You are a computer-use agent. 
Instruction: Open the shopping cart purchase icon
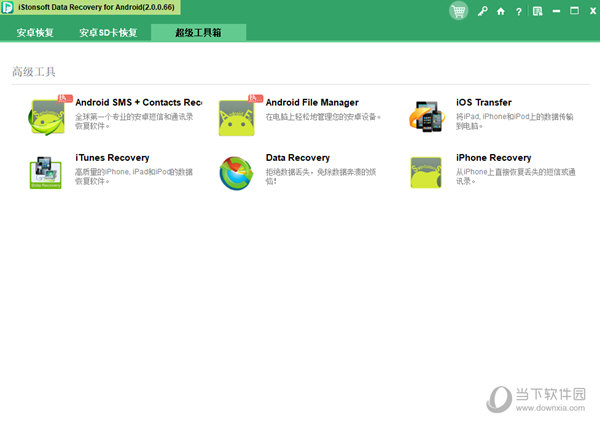point(458,11)
